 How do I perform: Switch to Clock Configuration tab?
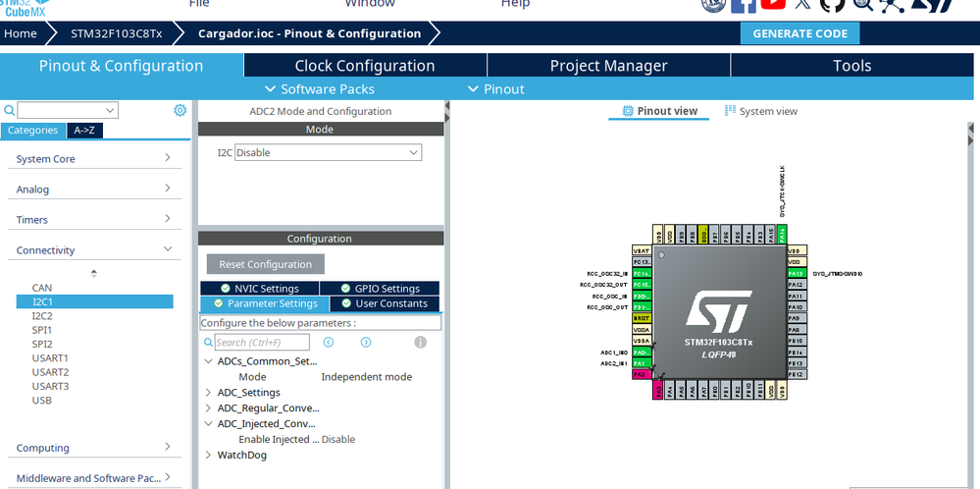(365, 66)
